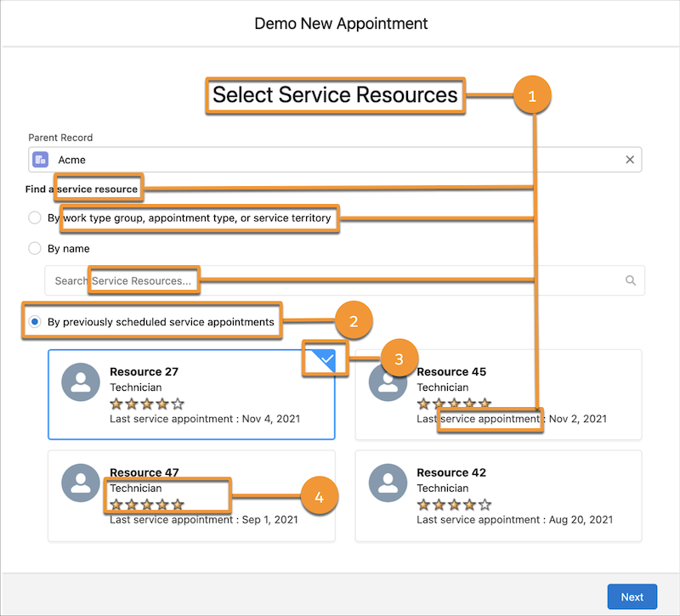The image size is (680, 616).
Task: Select the By name option
Action: pyautogui.click(x=34, y=248)
